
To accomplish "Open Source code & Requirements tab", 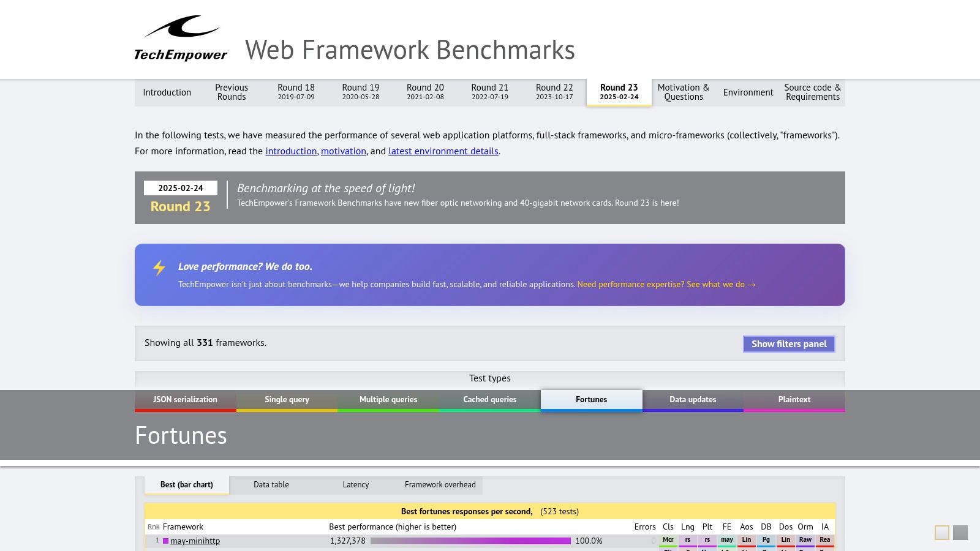I will pyautogui.click(x=813, y=92).
